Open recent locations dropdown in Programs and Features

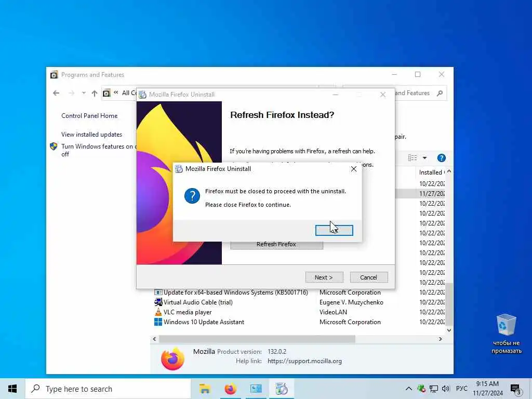[84, 93]
